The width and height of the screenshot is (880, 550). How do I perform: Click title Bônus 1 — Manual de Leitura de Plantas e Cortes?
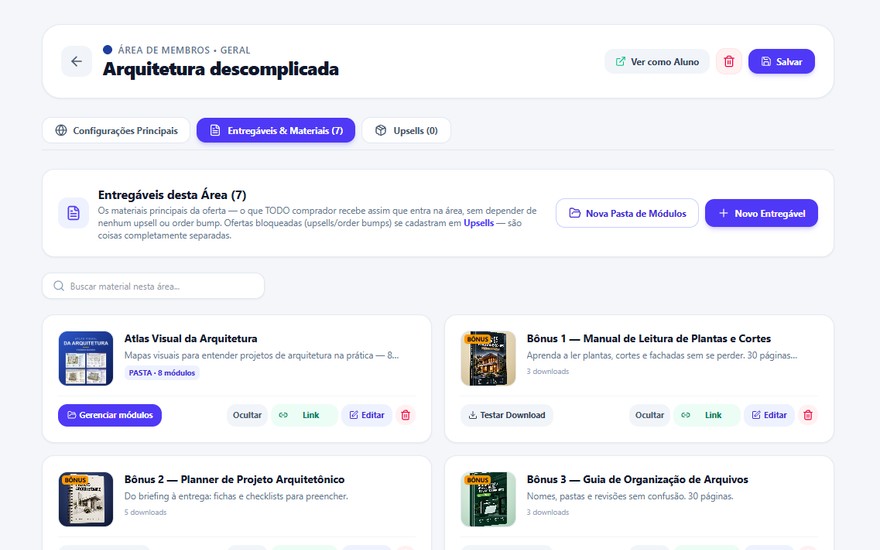[x=649, y=338]
